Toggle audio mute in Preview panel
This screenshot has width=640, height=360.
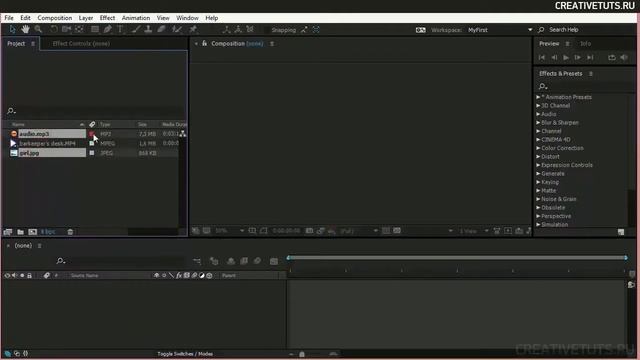coord(624,58)
